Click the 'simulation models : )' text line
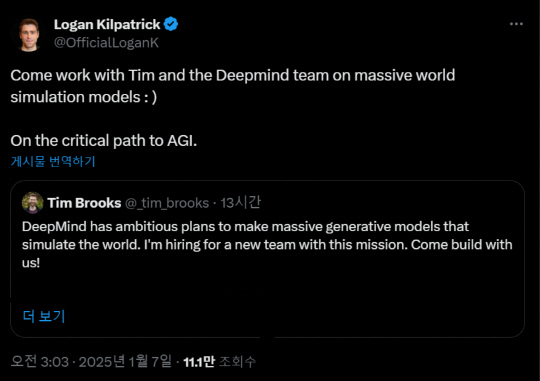 pyautogui.click(x=84, y=97)
